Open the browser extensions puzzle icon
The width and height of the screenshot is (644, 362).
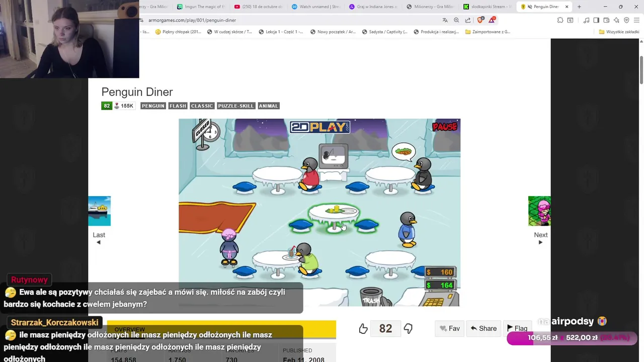(560, 20)
